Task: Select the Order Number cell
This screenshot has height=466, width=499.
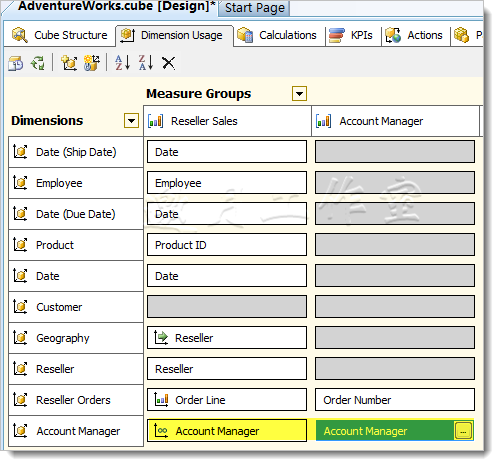Action: tap(395, 400)
